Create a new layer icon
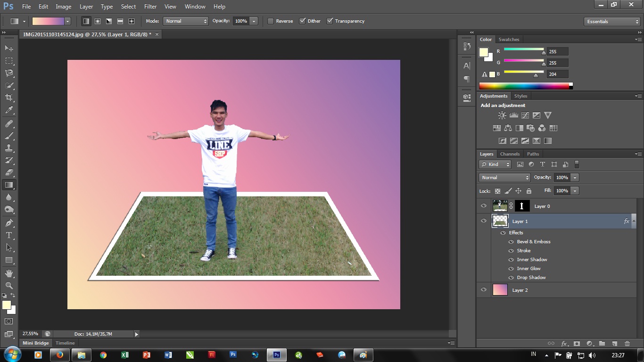The height and width of the screenshot is (362, 644). 614,344
